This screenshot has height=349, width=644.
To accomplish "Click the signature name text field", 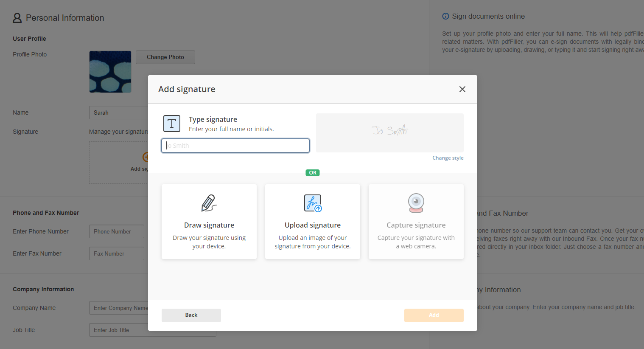I will (235, 146).
